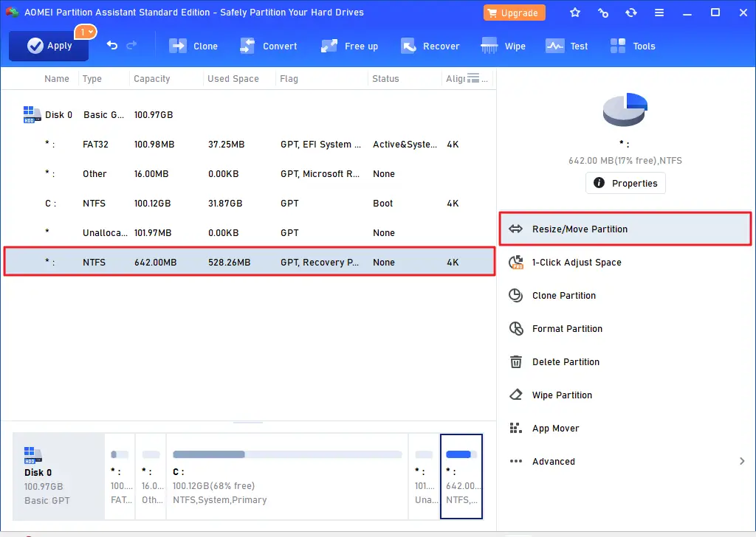The image size is (756, 537).
Task: Open the Clone menu
Action: tap(193, 46)
